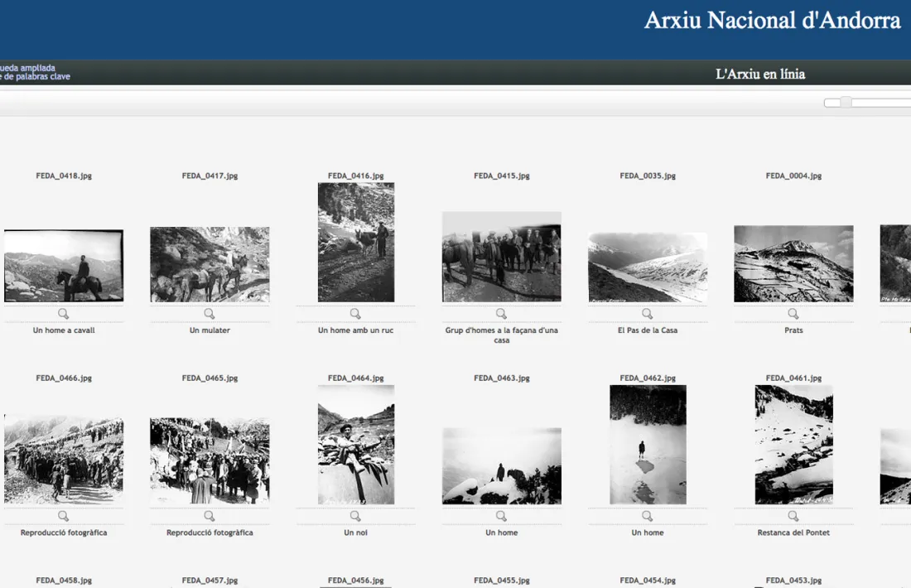The height and width of the screenshot is (588, 911).
Task: Open thumbnail FEDA_0416 man with donkey
Action: pyautogui.click(x=356, y=243)
